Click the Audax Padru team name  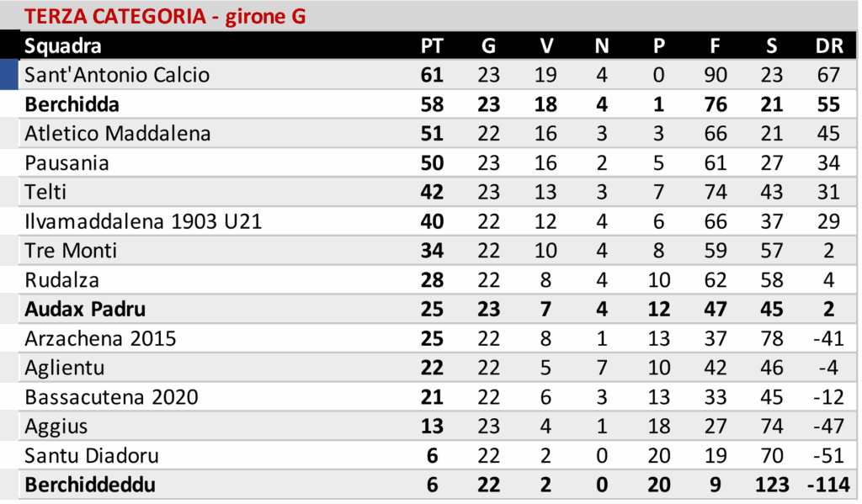(x=85, y=309)
